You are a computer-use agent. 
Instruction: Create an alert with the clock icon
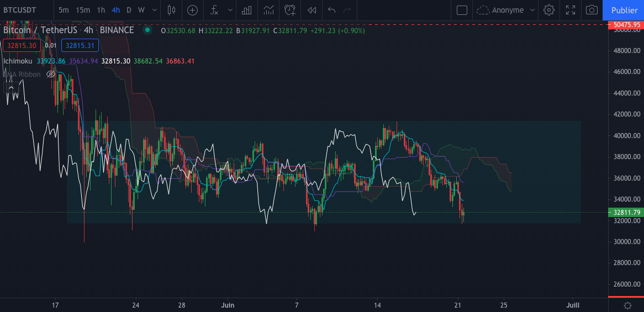coord(290,10)
